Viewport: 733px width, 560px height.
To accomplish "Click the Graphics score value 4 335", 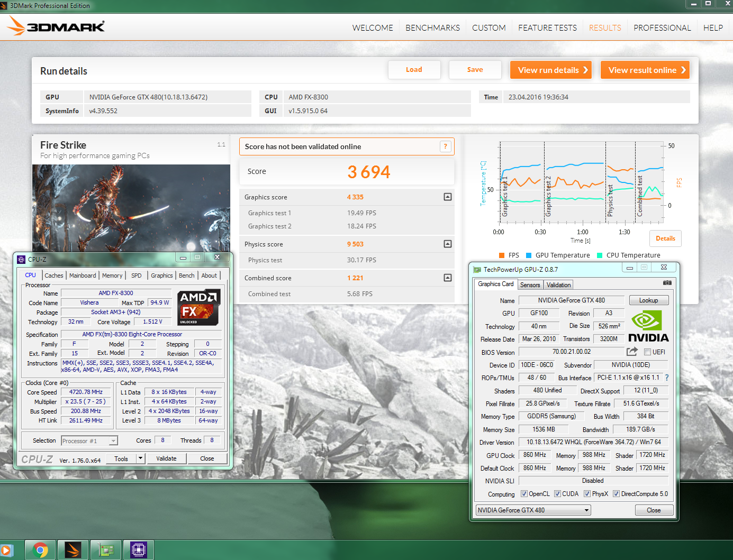I will point(355,197).
